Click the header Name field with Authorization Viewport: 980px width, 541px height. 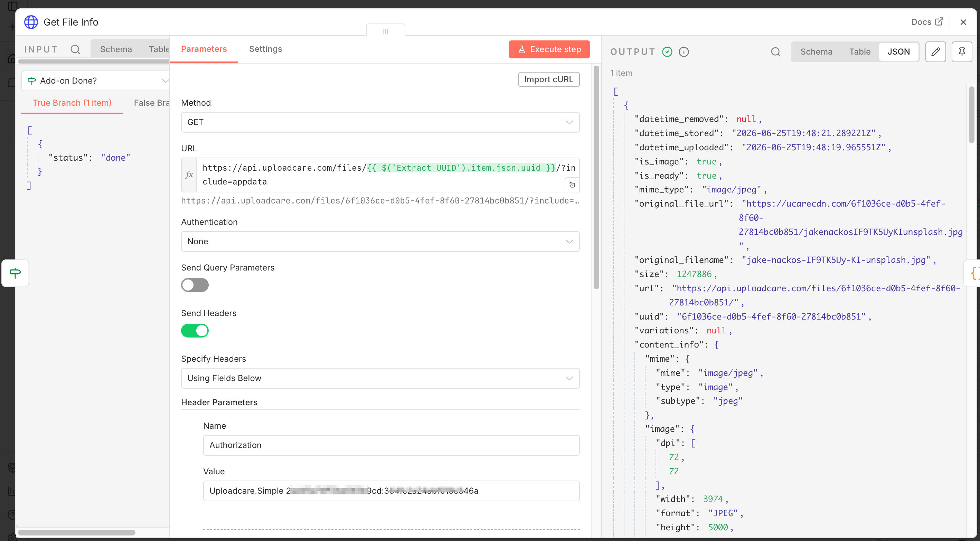pos(391,445)
